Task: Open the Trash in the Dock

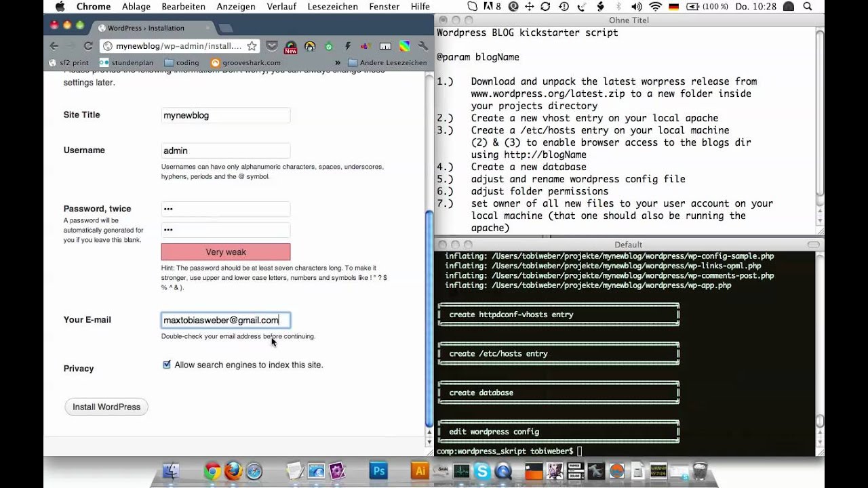Action: [x=700, y=471]
